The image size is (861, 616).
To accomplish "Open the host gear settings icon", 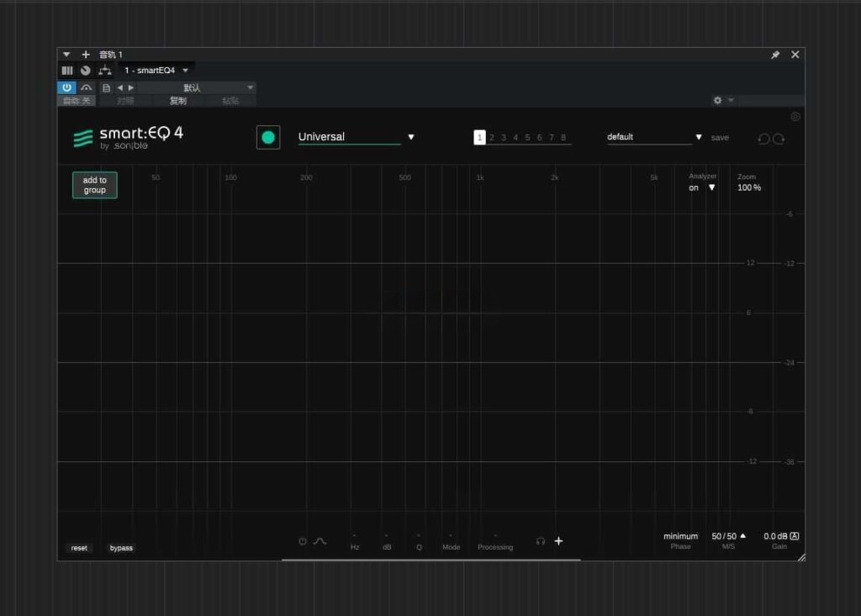I will tap(717, 100).
